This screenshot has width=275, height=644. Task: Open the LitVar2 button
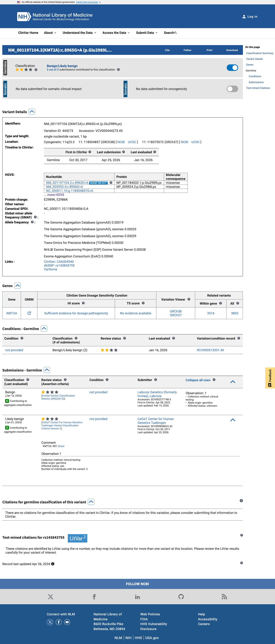[77, 538]
